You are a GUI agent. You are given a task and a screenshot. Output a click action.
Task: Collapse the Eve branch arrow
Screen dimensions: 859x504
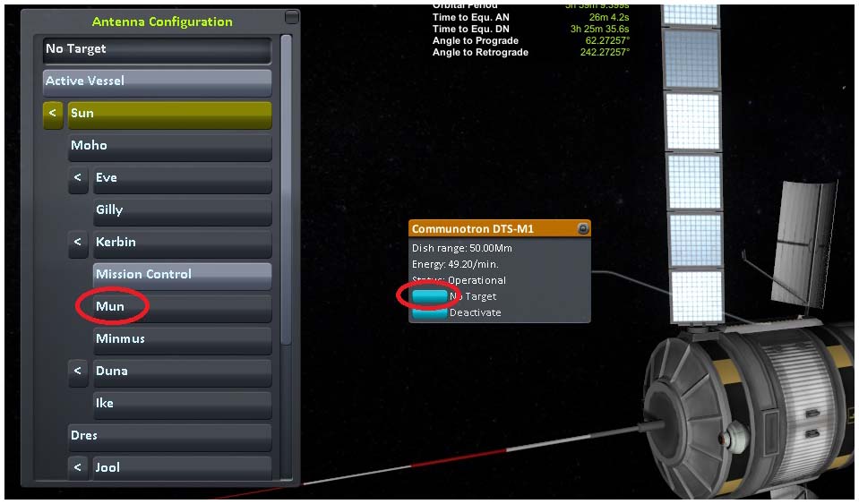coord(78,178)
